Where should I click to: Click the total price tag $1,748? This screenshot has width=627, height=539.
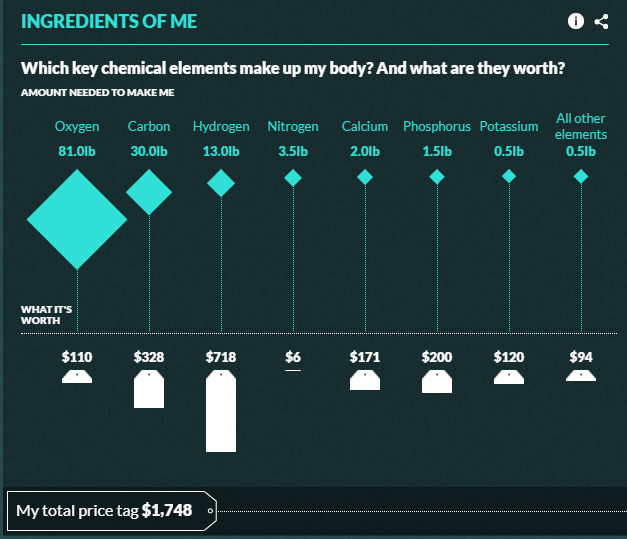click(x=112, y=510)
